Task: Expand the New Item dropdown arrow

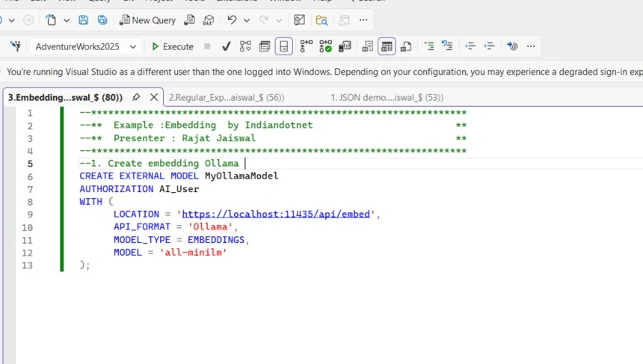Action: coord(67,20)
